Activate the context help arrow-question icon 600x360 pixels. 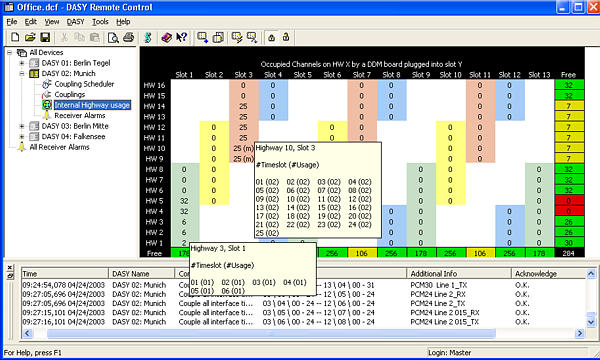coord(181,37)
